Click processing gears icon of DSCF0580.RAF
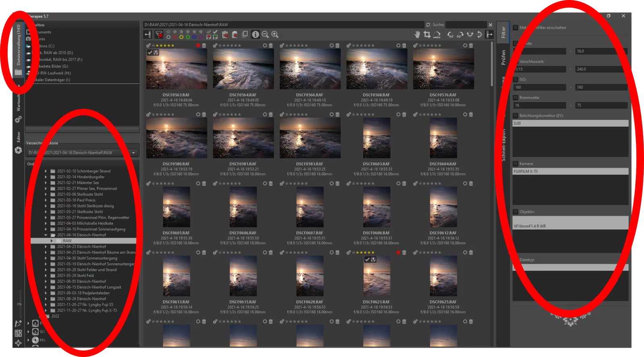Image resolution: width=644 pixels, height=357 pixels. pyautogui.click(x=149, y=114)
